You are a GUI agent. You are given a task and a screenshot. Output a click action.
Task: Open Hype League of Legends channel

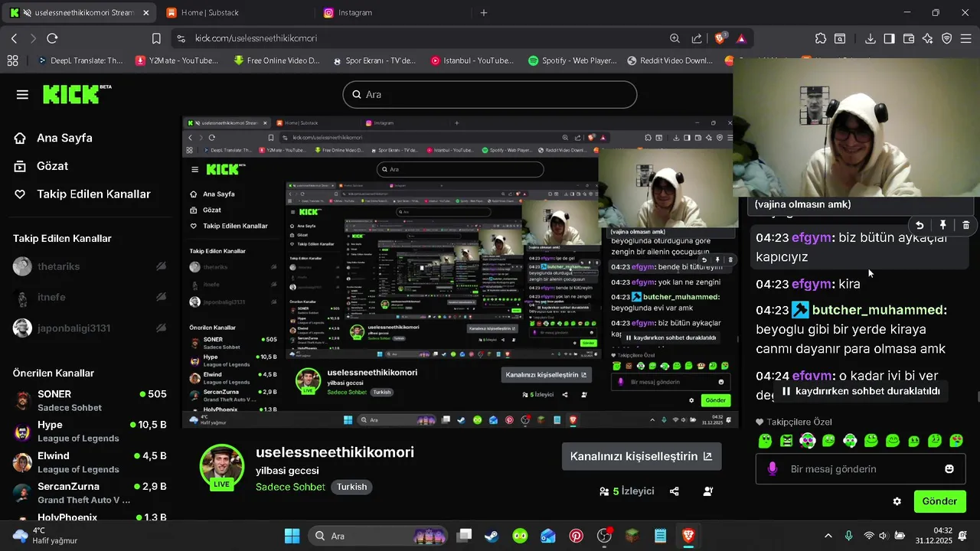tap(90, 431)
